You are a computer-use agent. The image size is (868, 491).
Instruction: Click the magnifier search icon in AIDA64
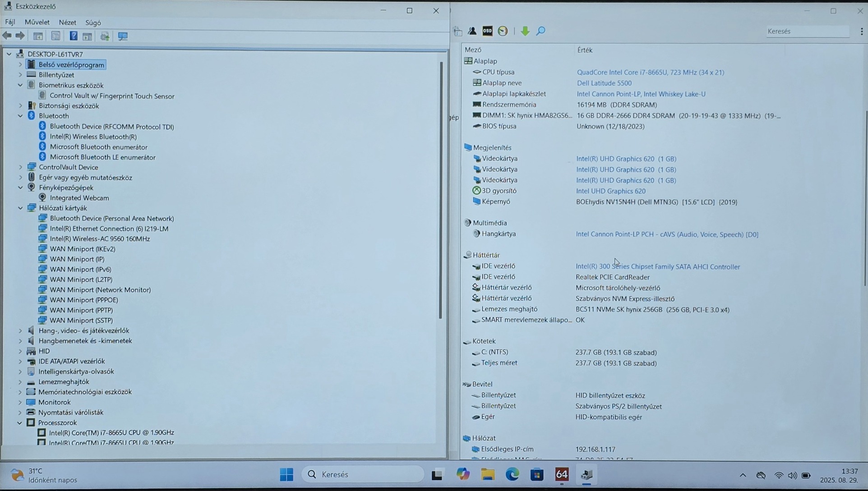click(540, 31)
